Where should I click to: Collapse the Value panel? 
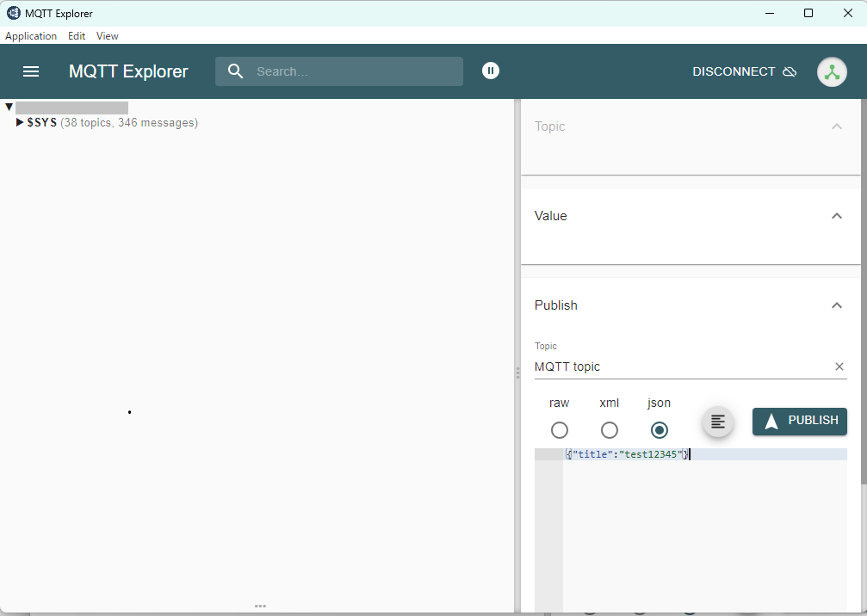836,216
